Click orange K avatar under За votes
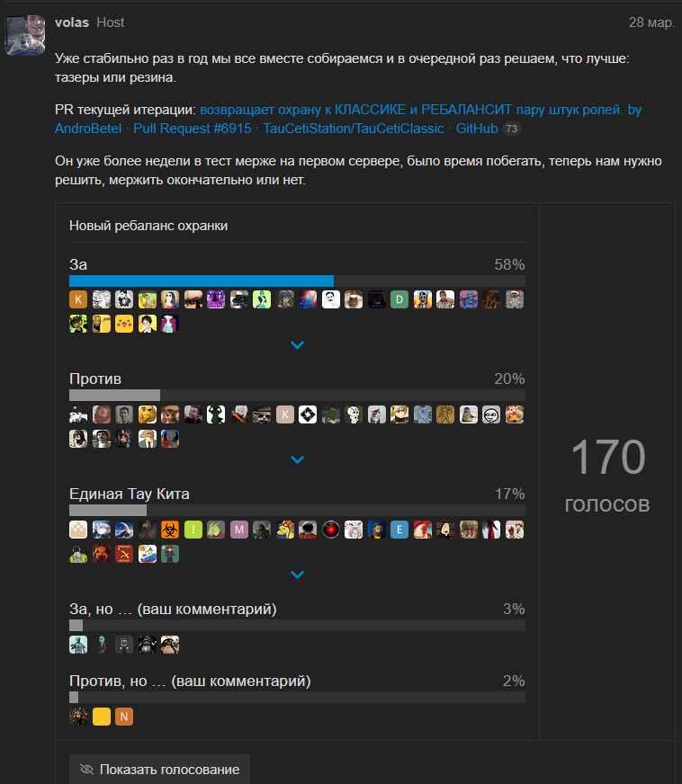This screenshot has height=784, width=682. pyautogui.click(x=78, y=299)
